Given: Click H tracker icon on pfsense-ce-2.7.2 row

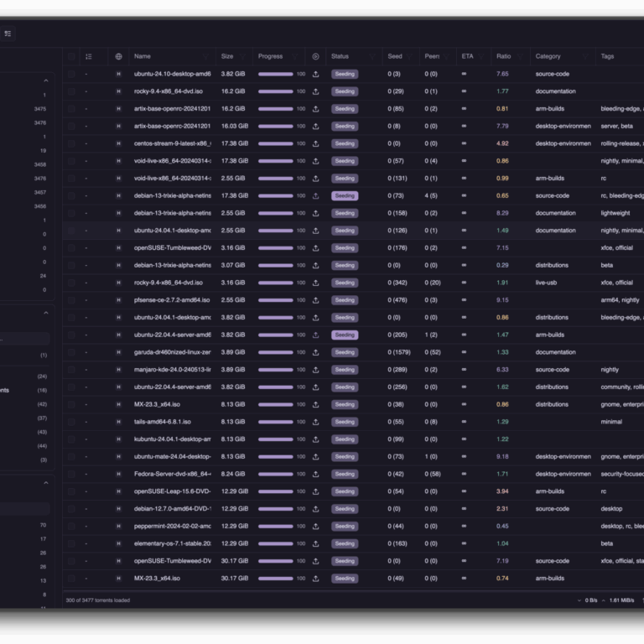Looking at the screenshot, I should coord(118,300).
